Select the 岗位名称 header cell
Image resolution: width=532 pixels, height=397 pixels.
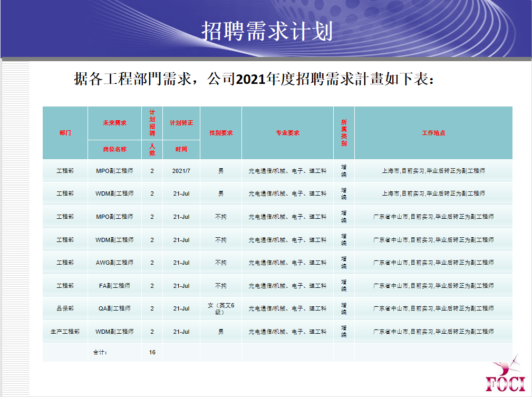point(114,149)
